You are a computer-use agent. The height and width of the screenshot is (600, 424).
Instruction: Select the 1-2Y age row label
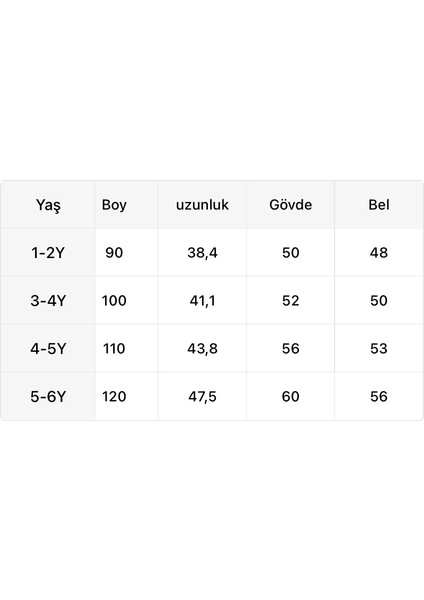(x=48, y=253)
